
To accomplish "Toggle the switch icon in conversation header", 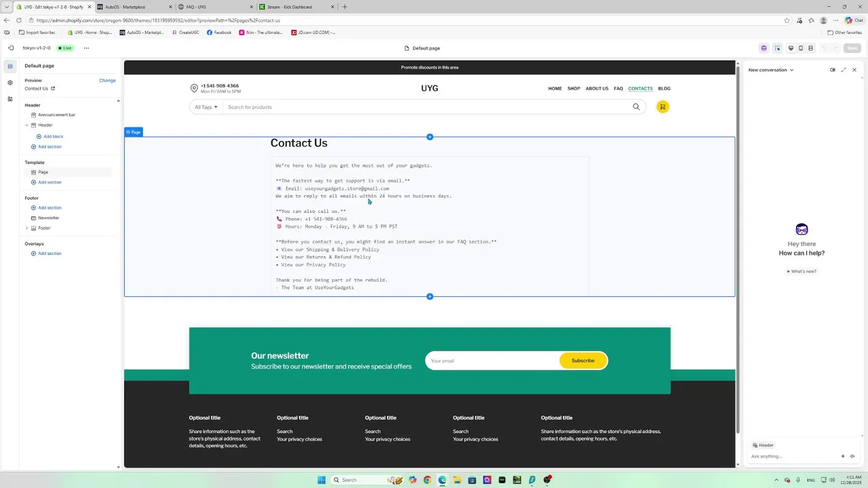I will coord(833,70).
